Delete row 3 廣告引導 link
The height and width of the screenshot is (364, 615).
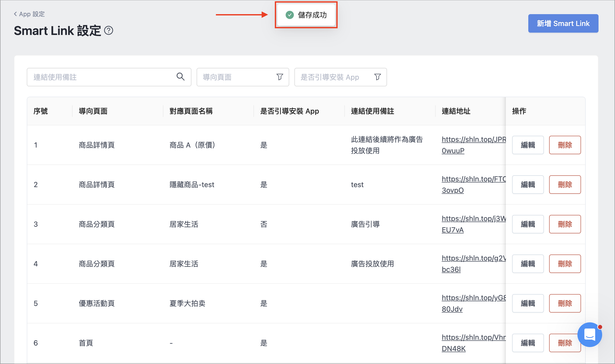565,224
